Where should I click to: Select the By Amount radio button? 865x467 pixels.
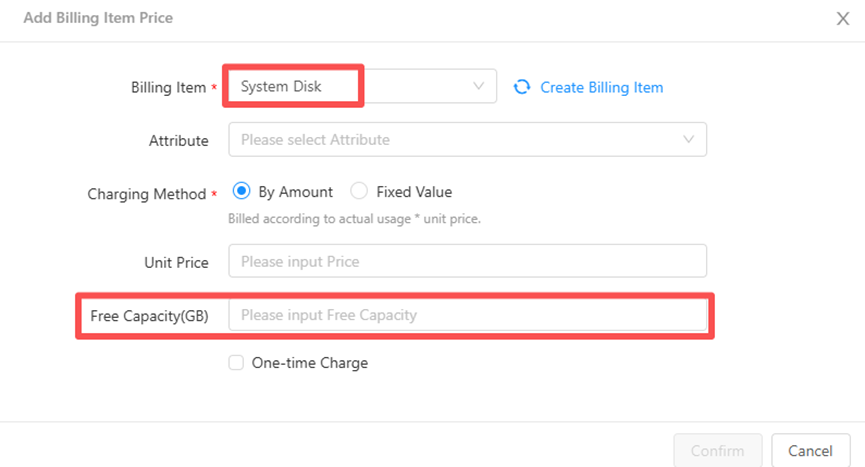(x=240, y=192)
